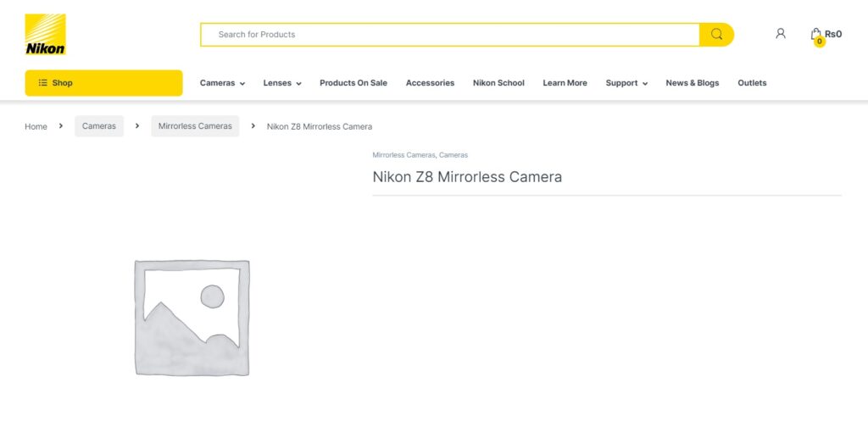Image resolution: width=868 pixels, height=432 pixels.
Task: Expand the Cameras dropdown menu
Action: pos(223,83)
